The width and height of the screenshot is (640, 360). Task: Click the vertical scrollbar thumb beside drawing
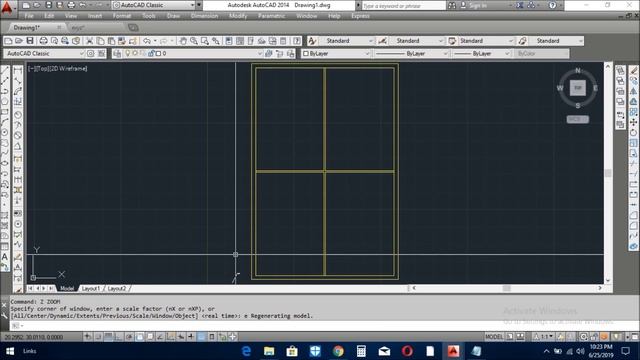pos(608,173)
